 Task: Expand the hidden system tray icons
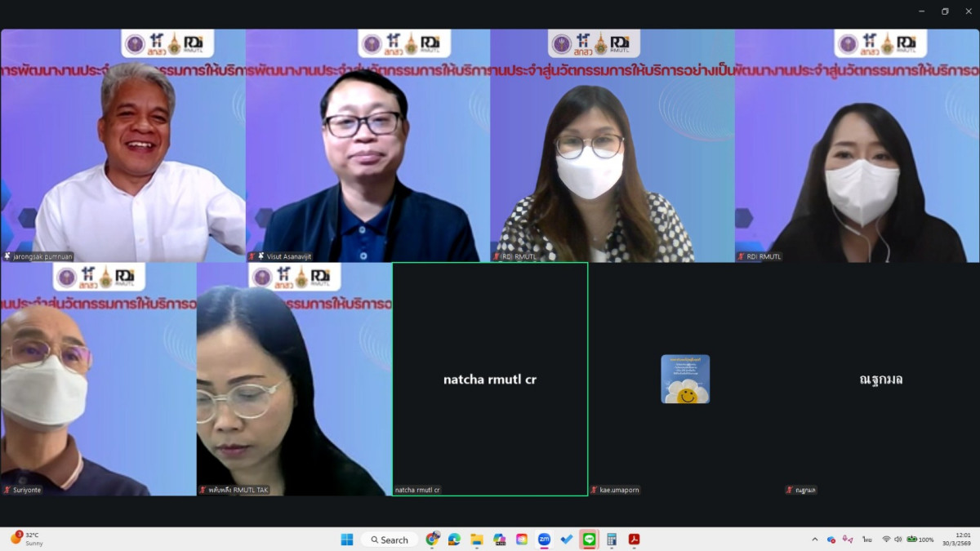[x=814, y=540]
